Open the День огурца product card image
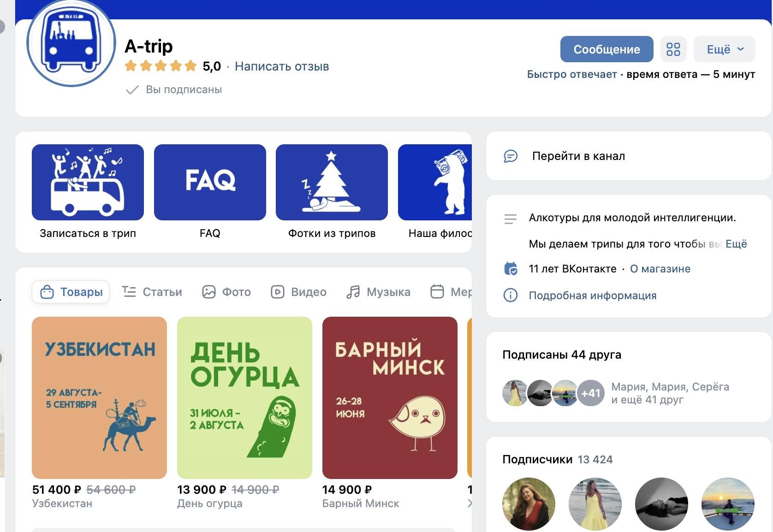773x532 pixels. click(244, 397)
